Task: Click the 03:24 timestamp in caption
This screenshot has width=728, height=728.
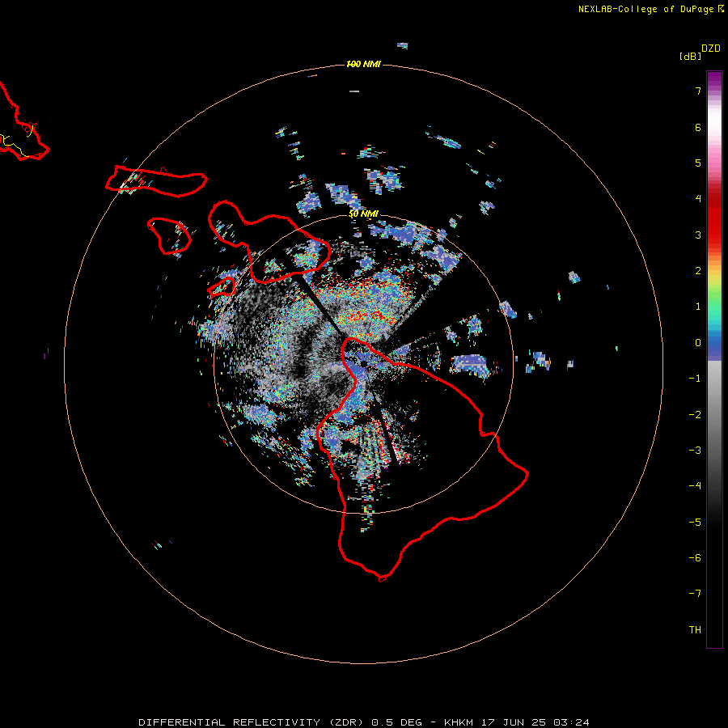Action: tap(571, 722)
